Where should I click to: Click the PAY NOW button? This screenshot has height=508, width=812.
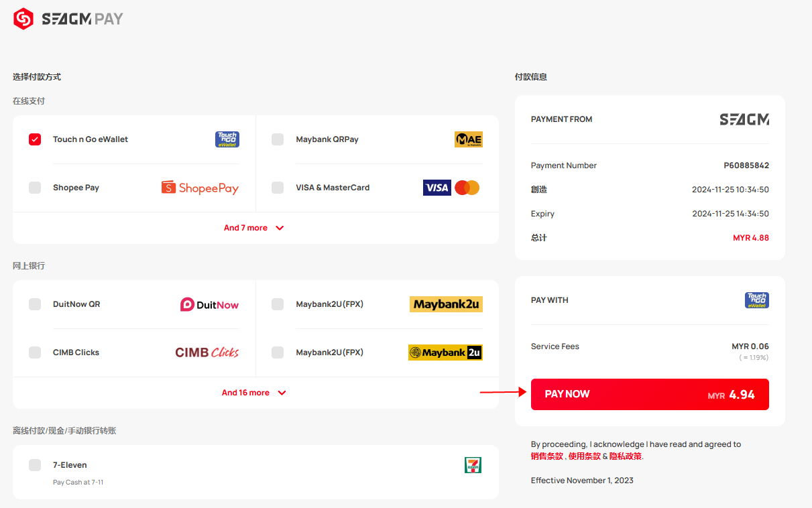pyautogui.click(x=650, y=394)
